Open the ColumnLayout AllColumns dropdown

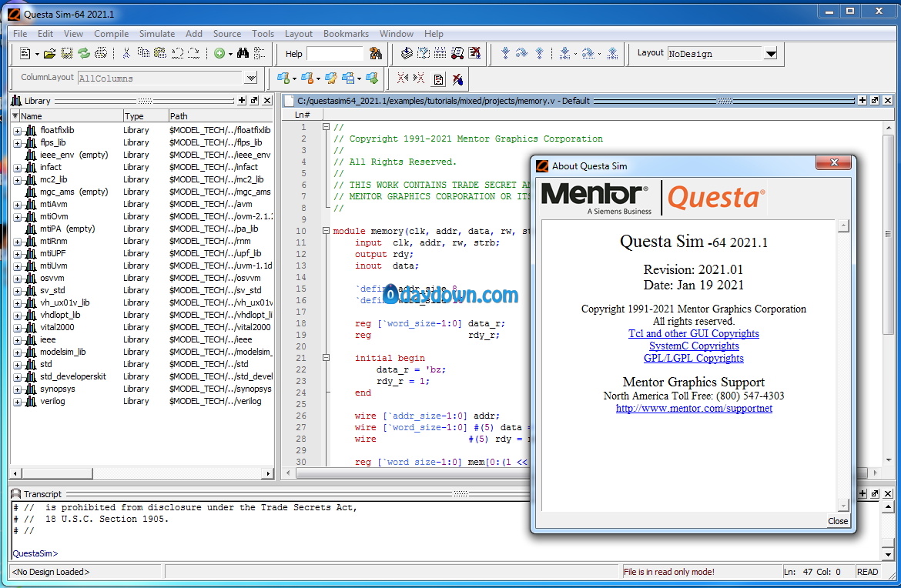pyautogui.click(x=251, y=78)
